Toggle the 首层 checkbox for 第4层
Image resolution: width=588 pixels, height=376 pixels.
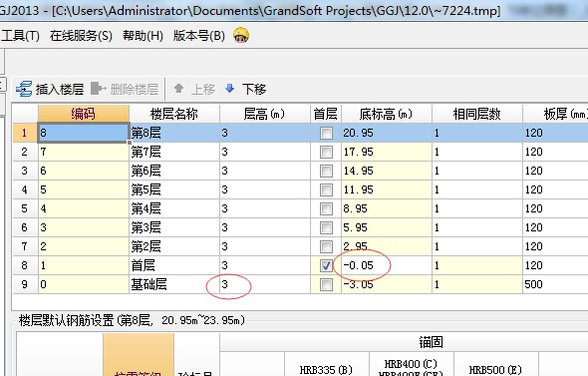click(326, 208)
